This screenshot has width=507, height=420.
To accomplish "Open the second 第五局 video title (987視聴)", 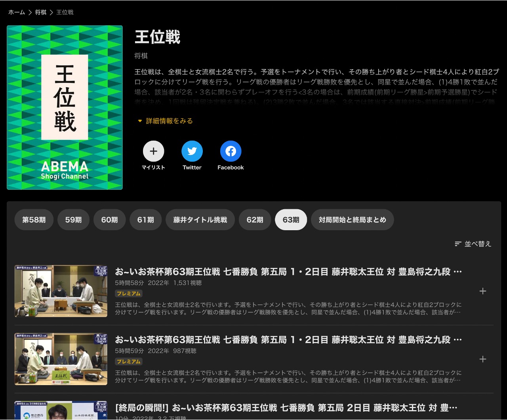I will tap(288, 340).
